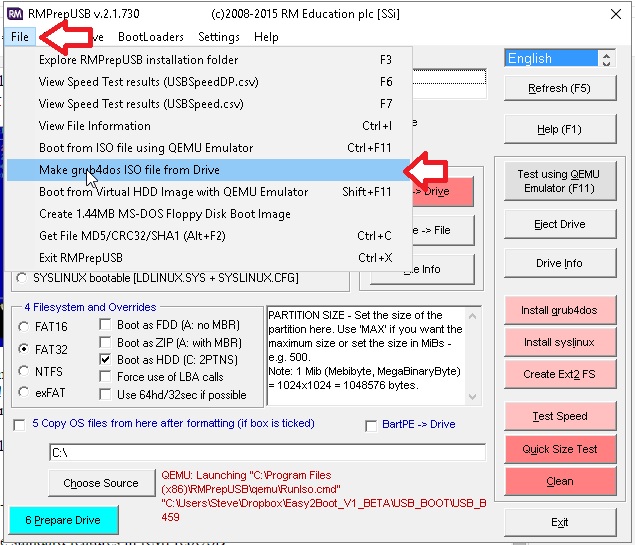Select Boot from ISO file using QEMU Emulator
Screen dimensions: 635x545
[x=209, y=148]
